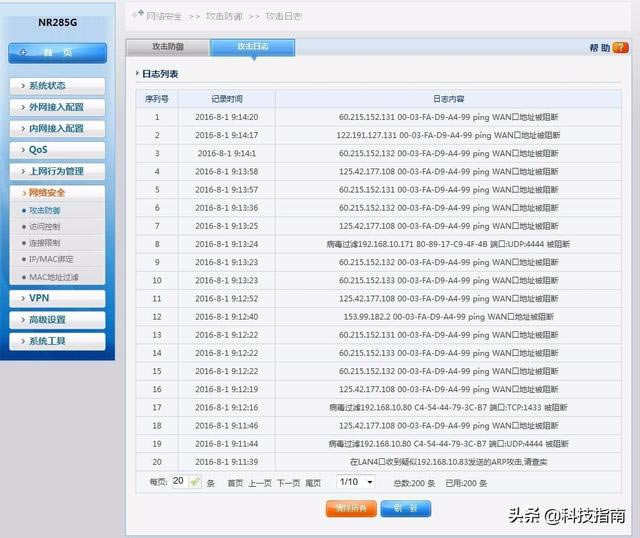Open the 1/10 page selector dropdown
The width and height of the screenshot is (640, 538).
tap(355, 481)
